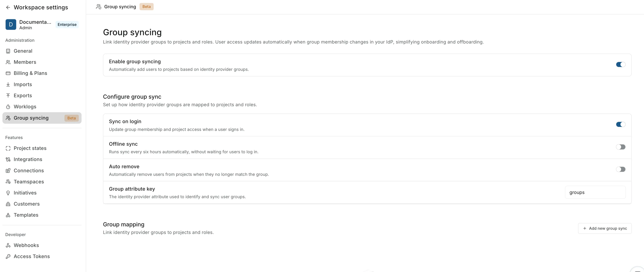The height and width of the screenshot is (272, 644).
Task: Enable Offline sync
Action: [621, 147]
